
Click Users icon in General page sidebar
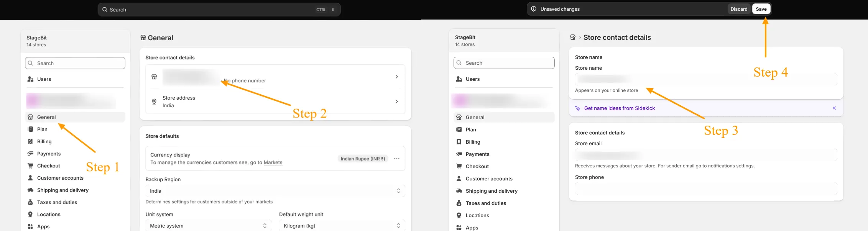(30, 79)
